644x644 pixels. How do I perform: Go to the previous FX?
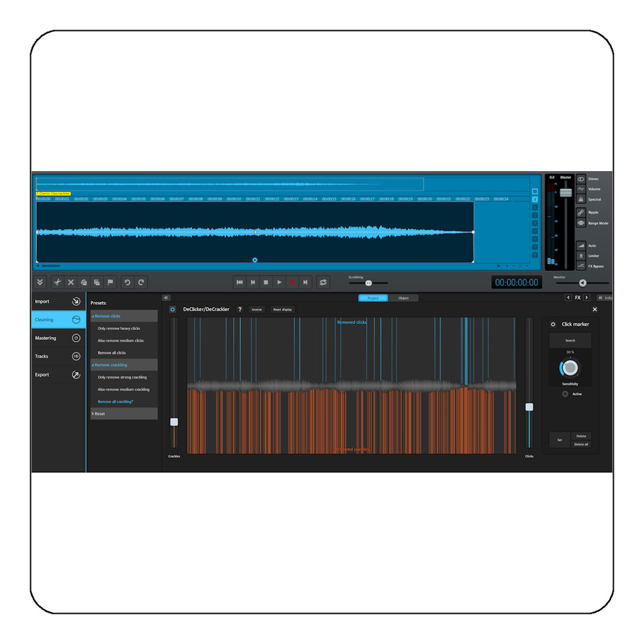[x=568, y=298]
